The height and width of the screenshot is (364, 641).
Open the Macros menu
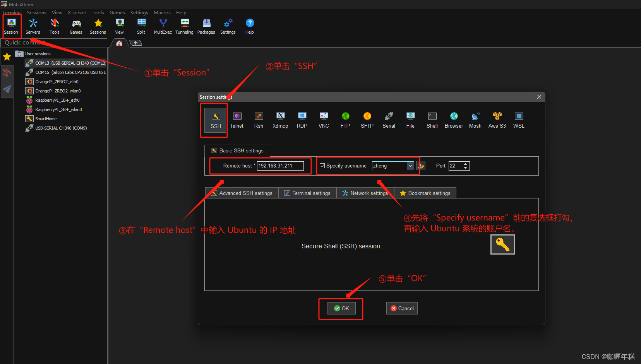(x=162, y=12)
